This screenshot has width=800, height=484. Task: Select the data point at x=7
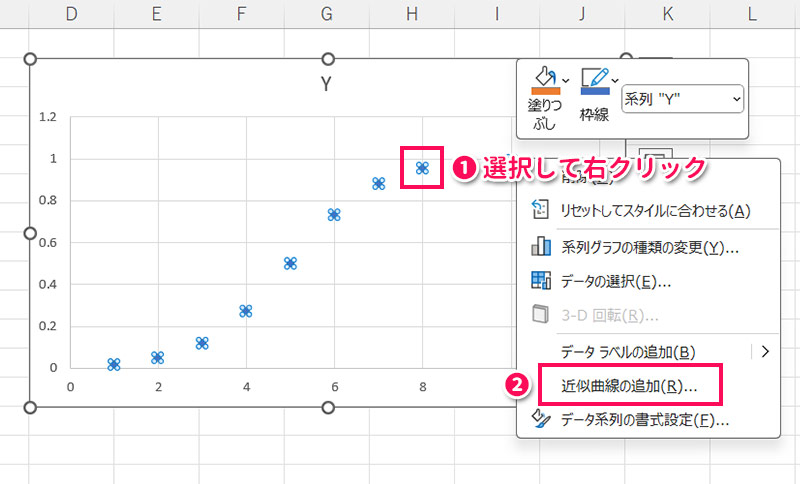[379, 184]
